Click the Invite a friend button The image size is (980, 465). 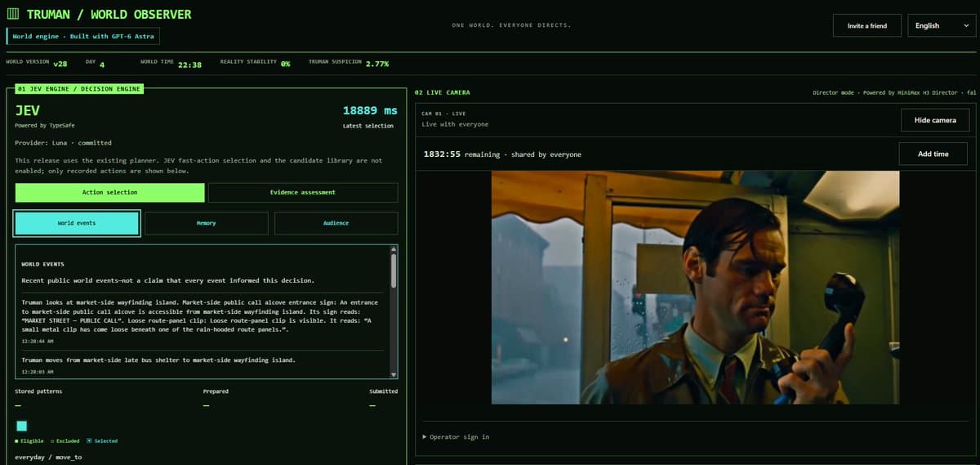[866, 25]
